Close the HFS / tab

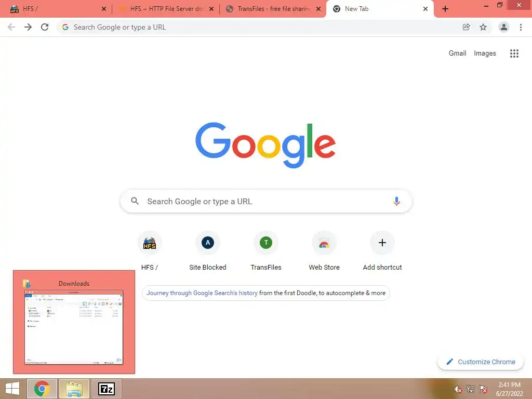point(104,9)
